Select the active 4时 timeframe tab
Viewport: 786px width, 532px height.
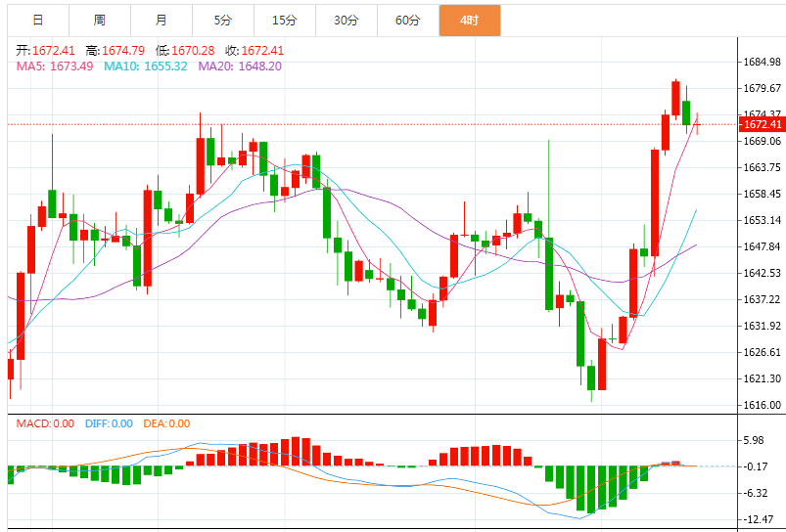click(470, 21)
